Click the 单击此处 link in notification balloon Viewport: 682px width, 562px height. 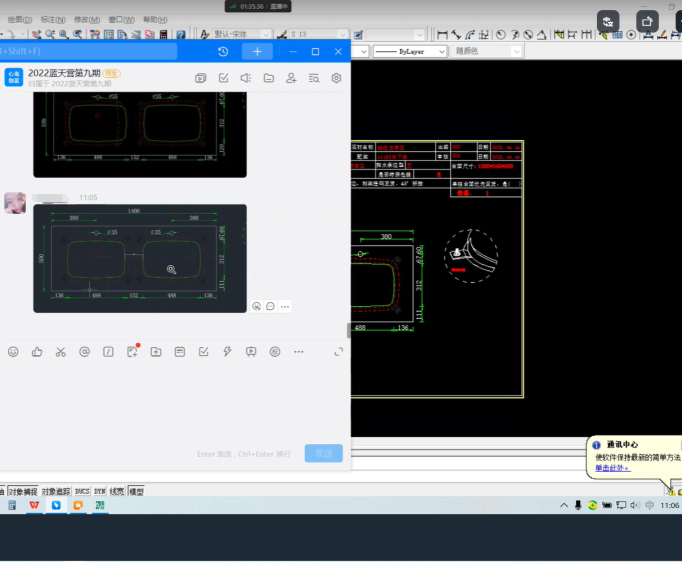click(612, 468)
